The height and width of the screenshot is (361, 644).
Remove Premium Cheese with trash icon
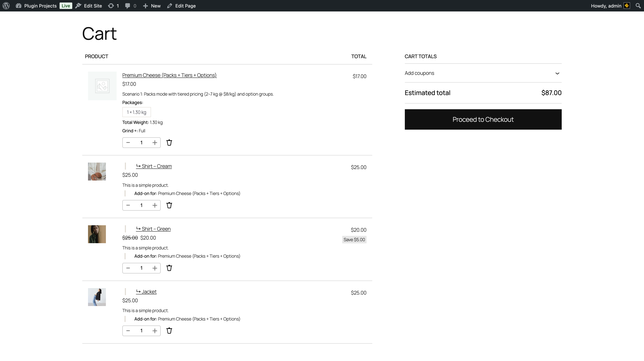(169, 142)
